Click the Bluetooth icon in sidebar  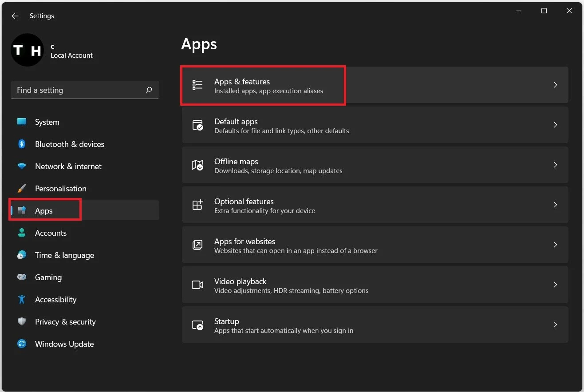22,144
